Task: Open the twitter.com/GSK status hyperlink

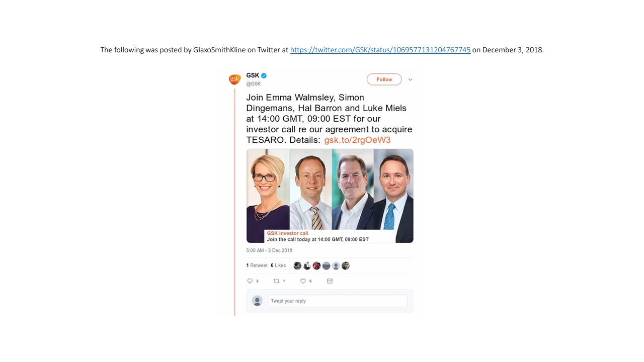Action: click(x=380, y=50)
